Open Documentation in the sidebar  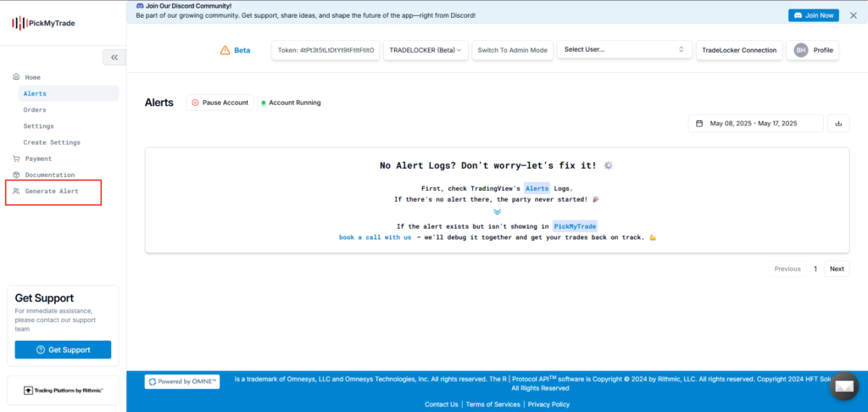coord(50,175)
